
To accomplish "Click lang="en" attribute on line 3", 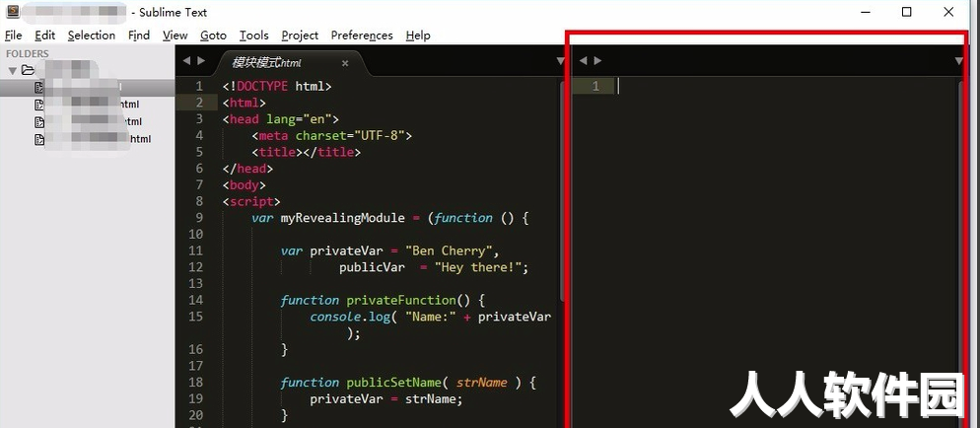I will coord(300,119).
